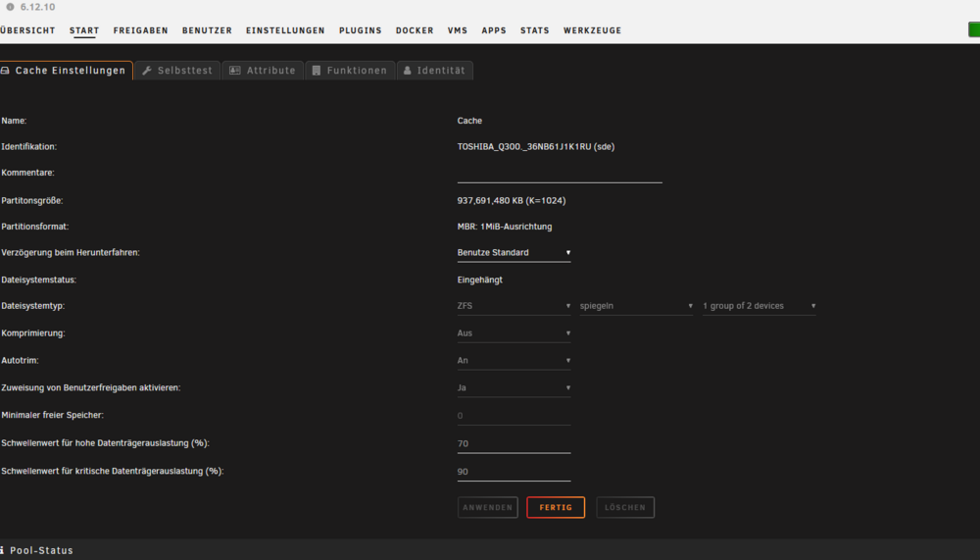Open WERKZEUGE menu
Image resolution: width=980 pixels, height=560 pixels.
pos(592,30)
